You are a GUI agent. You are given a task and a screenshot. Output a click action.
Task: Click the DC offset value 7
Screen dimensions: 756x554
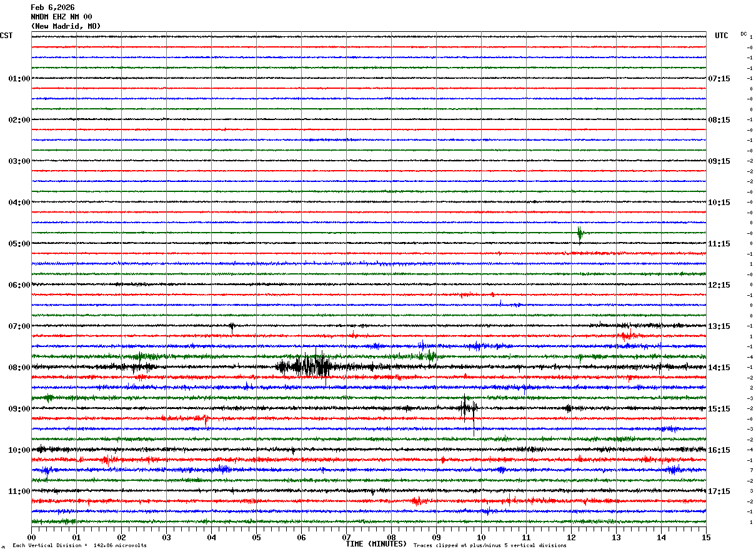(x=751, y=470)
